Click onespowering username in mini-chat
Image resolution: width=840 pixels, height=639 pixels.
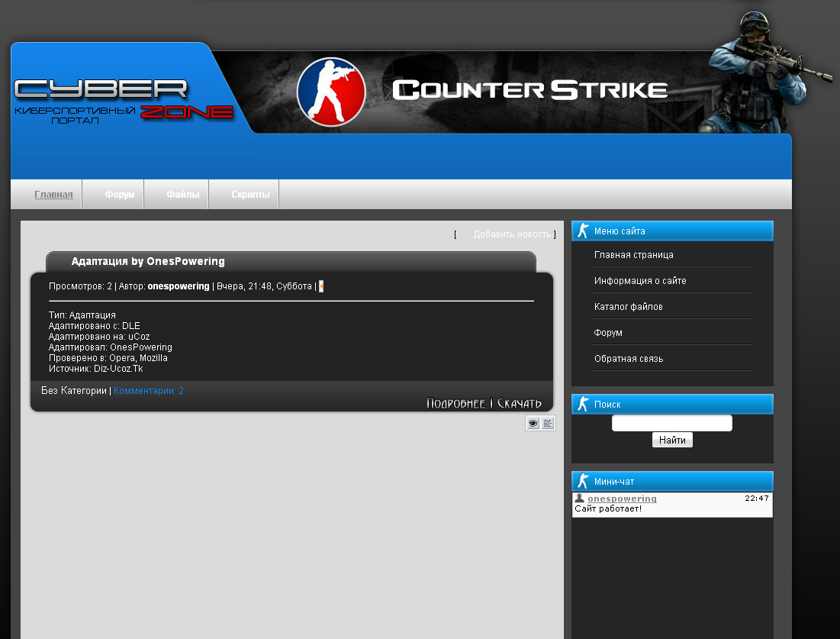point(622,499)
